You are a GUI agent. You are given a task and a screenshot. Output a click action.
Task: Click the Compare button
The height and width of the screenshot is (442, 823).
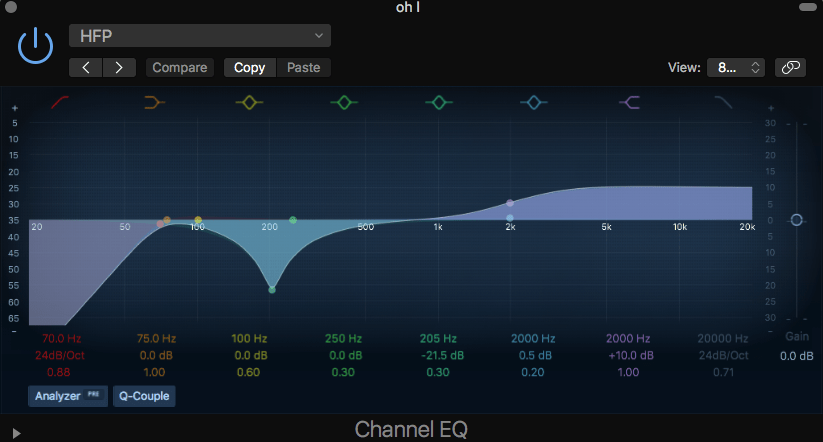tap(180, 68)
